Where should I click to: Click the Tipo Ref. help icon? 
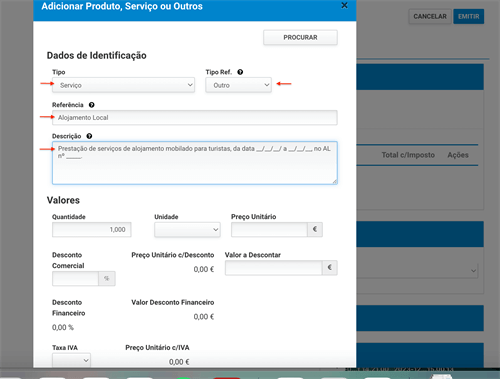click(240, 72)
